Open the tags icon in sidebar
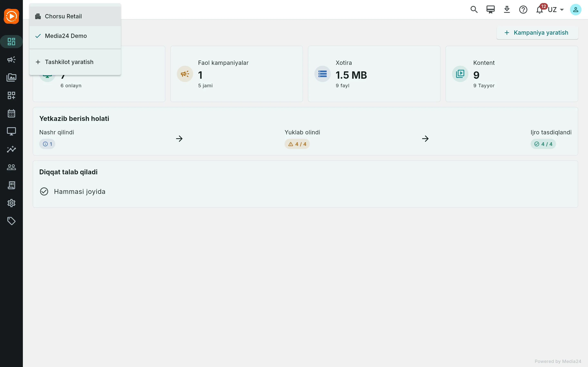The image size is (588, 367). [x=11, y=221]
